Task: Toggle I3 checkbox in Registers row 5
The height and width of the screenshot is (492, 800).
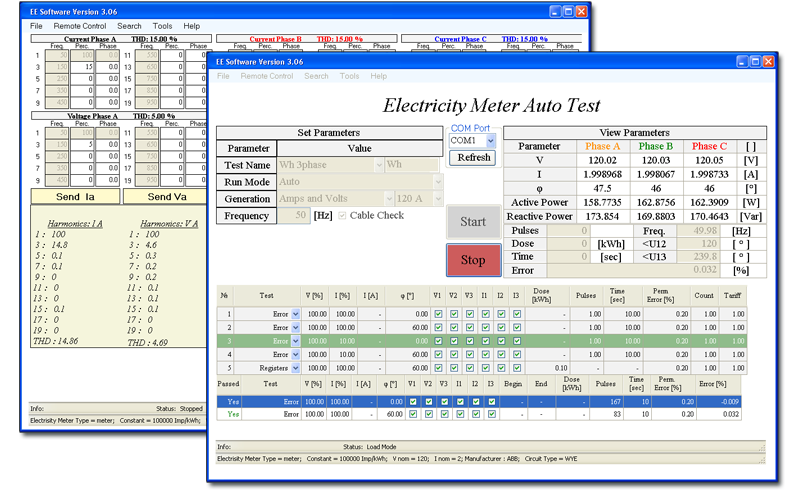Action: pyautogui.click(x=517, y=368)
